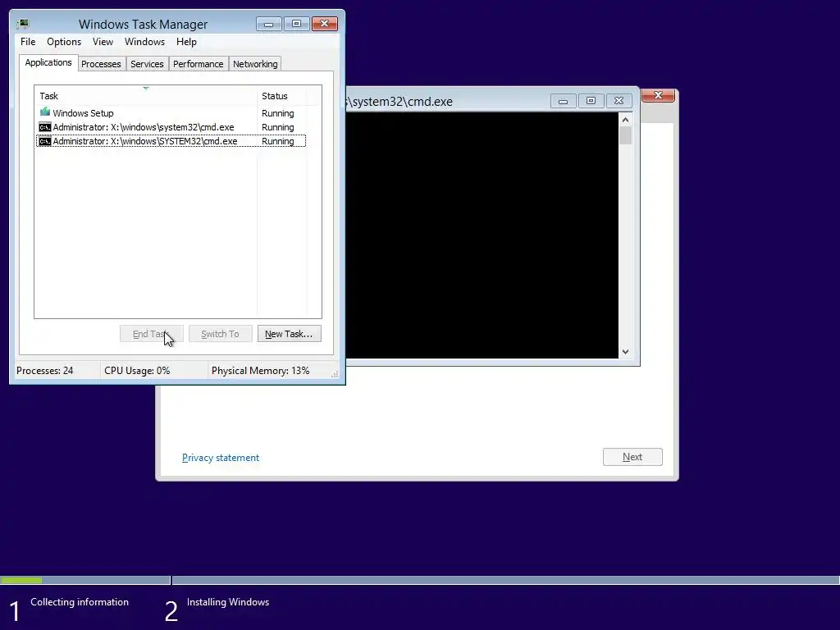The width and height of the screenshot is (840, 630).
Task: Select the Administrator: X:\windows\system32\cmd.exe task
Action: pyautogui.click(x=171, y=127)
